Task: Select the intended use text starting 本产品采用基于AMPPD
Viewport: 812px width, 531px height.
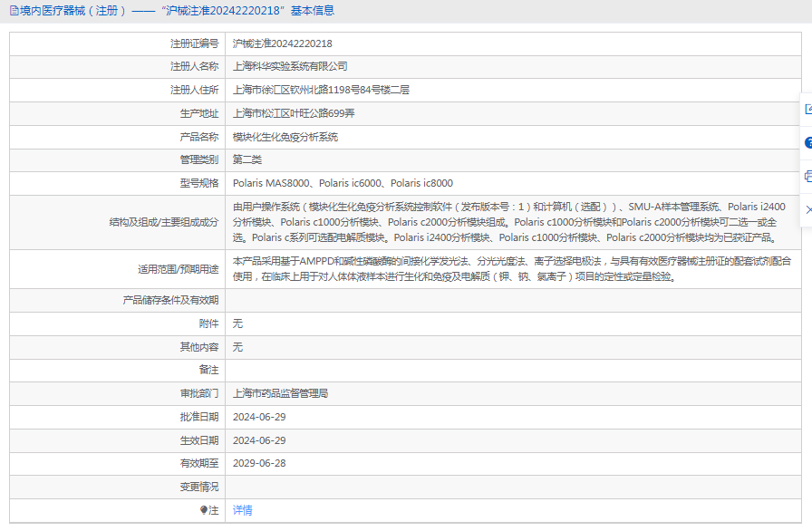Action: point(512,268)
